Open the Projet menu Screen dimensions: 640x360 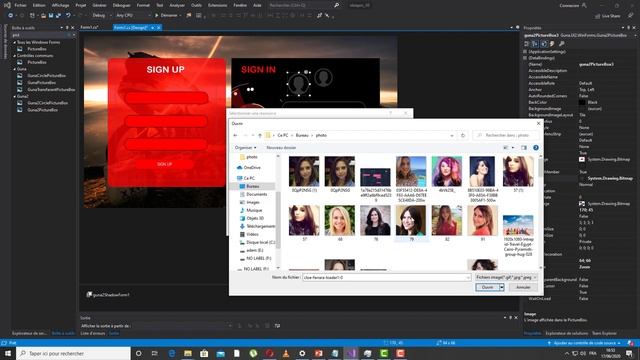(x=80, y=5)
